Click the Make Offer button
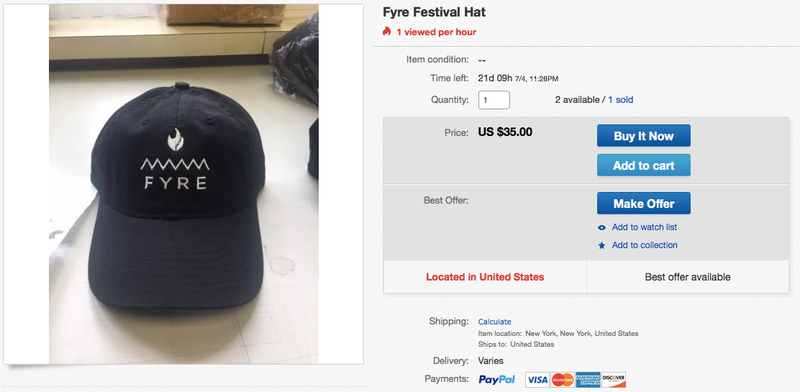 [643, 203]
